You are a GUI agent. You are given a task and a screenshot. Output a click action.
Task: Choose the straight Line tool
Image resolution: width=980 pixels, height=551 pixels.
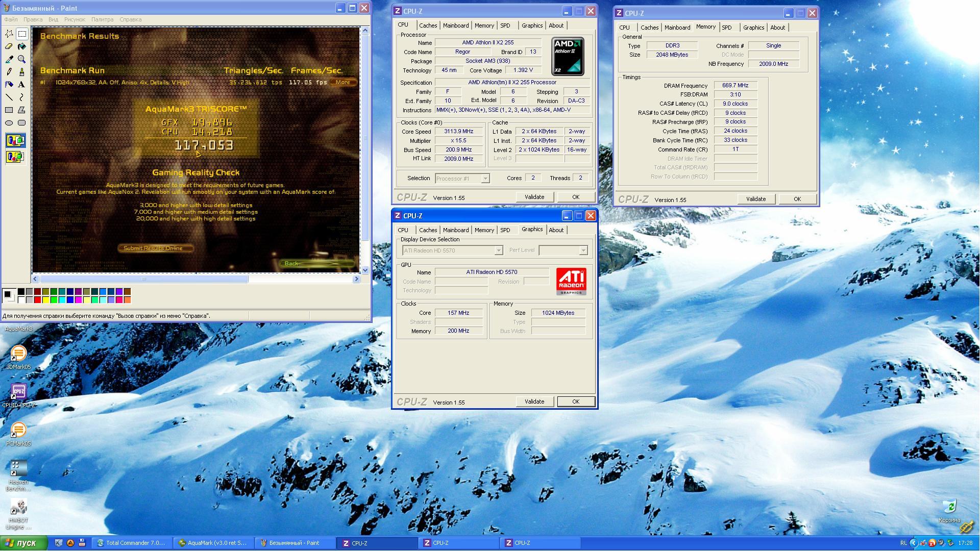click(9, 97)
